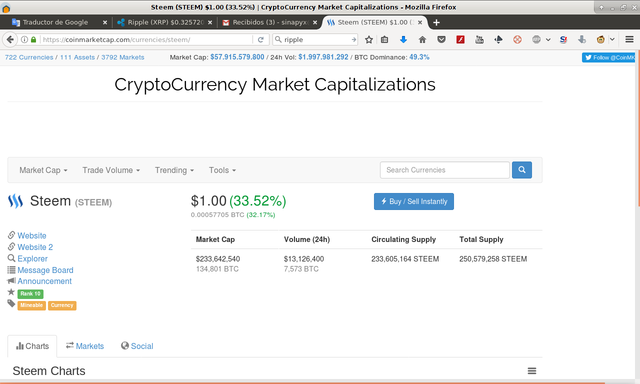Open a new tab with plus button

pyautogui.click(x=436, y=22)
